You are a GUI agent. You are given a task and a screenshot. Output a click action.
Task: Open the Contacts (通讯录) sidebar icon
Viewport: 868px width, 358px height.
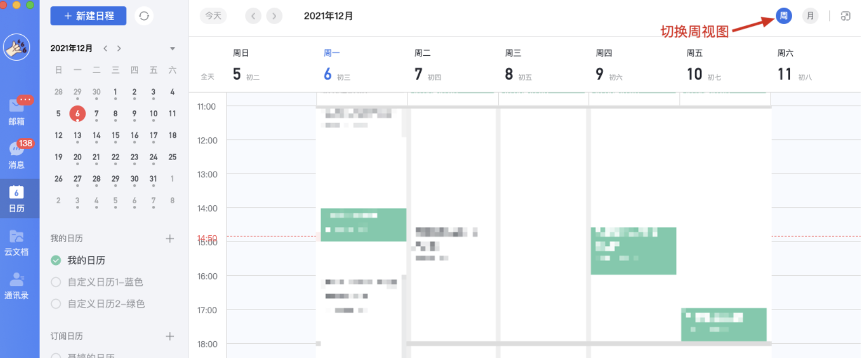pyautogui.click(x=17, y=286)
